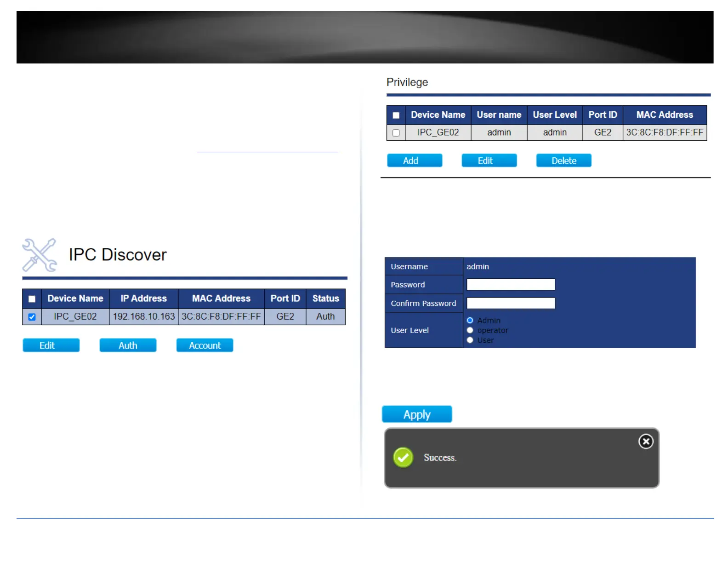Click the admin User name cell

(499, 132)
